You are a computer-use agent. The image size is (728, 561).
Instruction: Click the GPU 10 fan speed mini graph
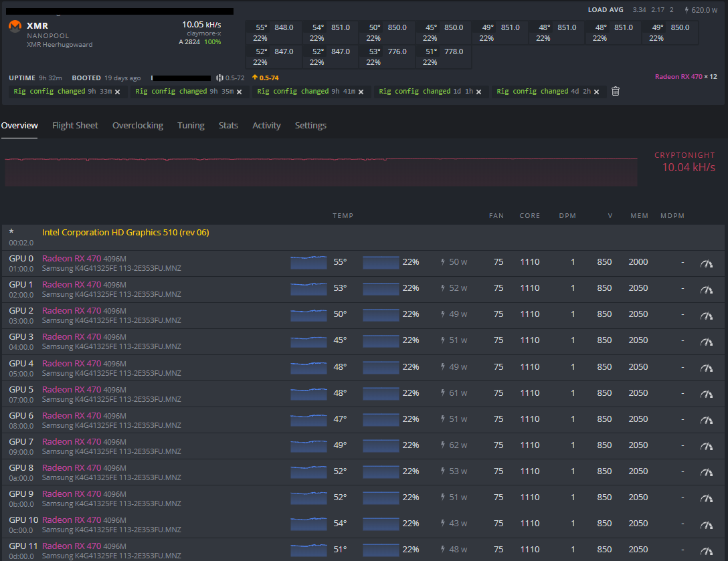381,524
